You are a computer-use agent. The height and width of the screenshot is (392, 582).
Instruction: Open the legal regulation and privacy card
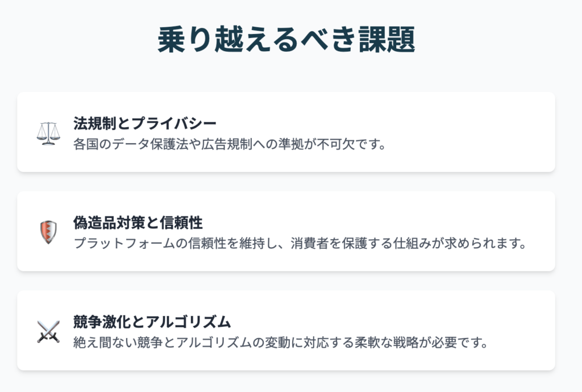click(x=286, y=132)
